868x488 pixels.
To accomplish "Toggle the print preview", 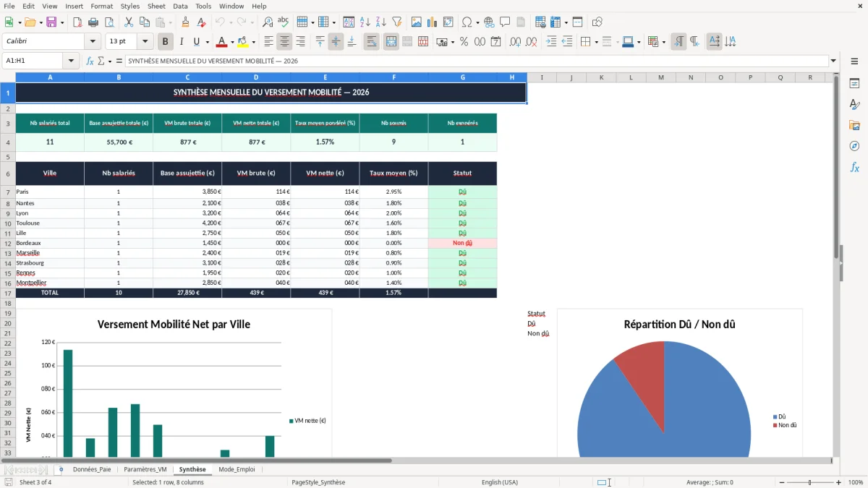I will (x=108, y=22).
